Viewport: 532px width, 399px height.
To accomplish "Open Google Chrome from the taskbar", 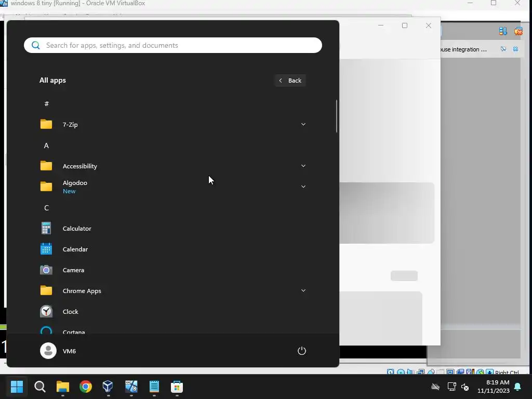I will point(86,387).
